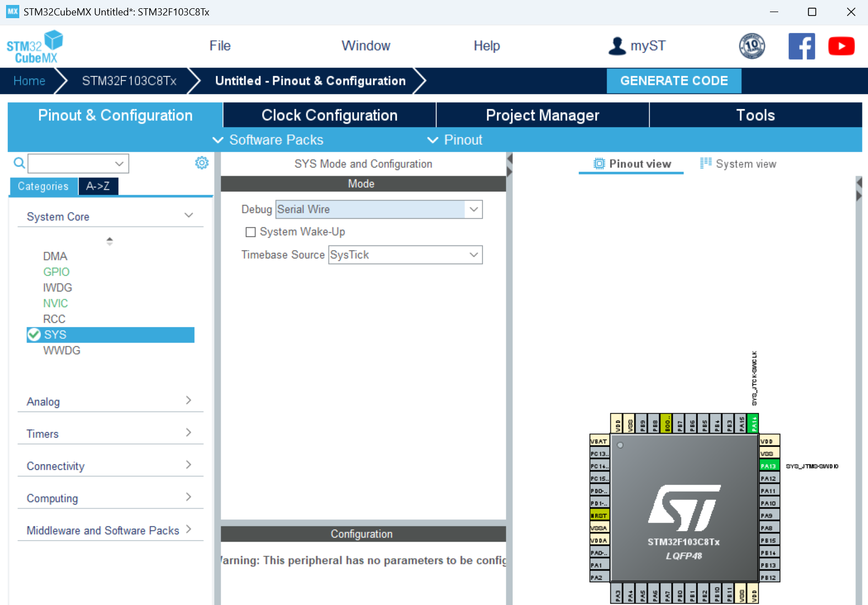The width and height of the screenshot is (868, 605).
Task: Click the PB12 pin on the chip
Action: click(x=769, y=577)
